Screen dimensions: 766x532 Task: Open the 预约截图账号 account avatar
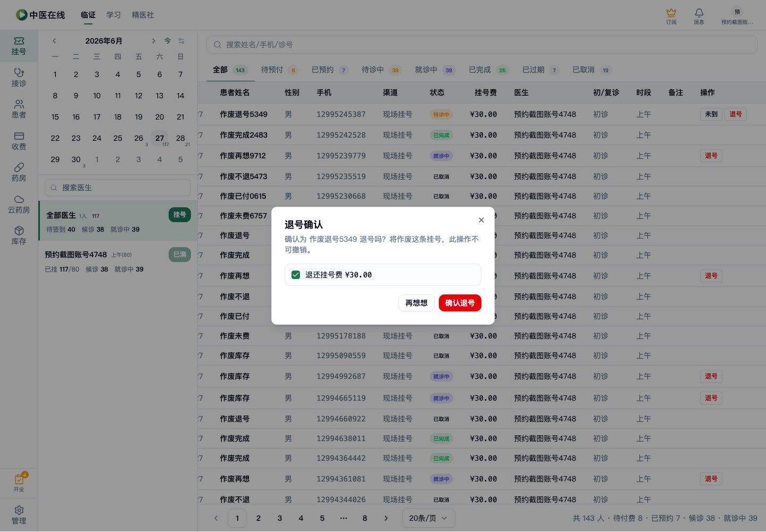pyautogui.click(x=737, y=16)
